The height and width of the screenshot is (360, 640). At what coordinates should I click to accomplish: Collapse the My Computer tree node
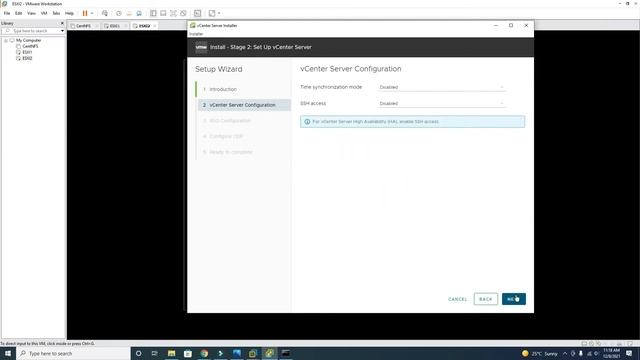6,40
